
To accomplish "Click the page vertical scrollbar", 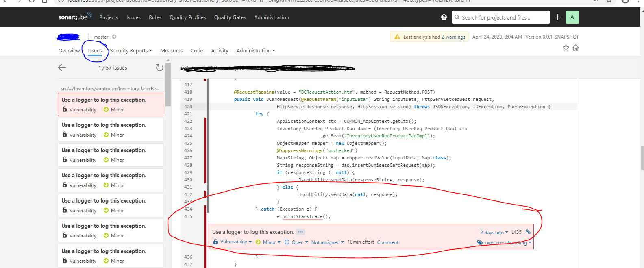I will coord(642,159).
